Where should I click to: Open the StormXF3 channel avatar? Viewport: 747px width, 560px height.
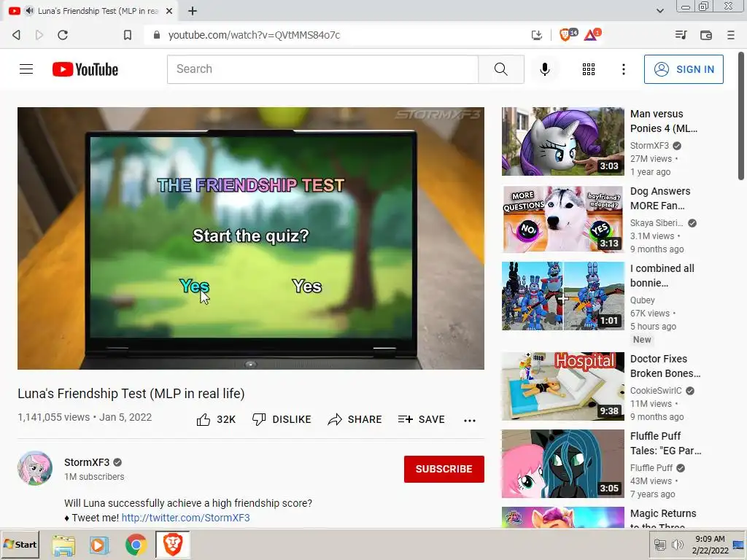pos(35,468)
